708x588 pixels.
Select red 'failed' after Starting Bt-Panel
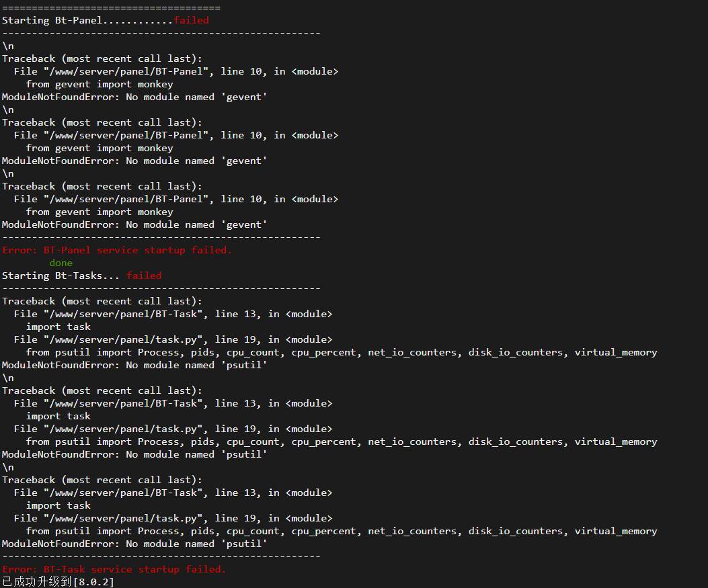[191, 20]
